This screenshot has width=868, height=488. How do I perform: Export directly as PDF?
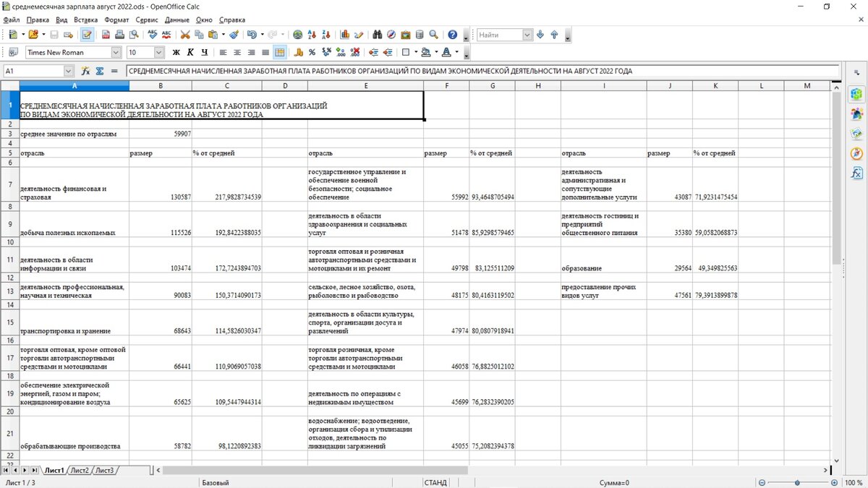(106, 35)
